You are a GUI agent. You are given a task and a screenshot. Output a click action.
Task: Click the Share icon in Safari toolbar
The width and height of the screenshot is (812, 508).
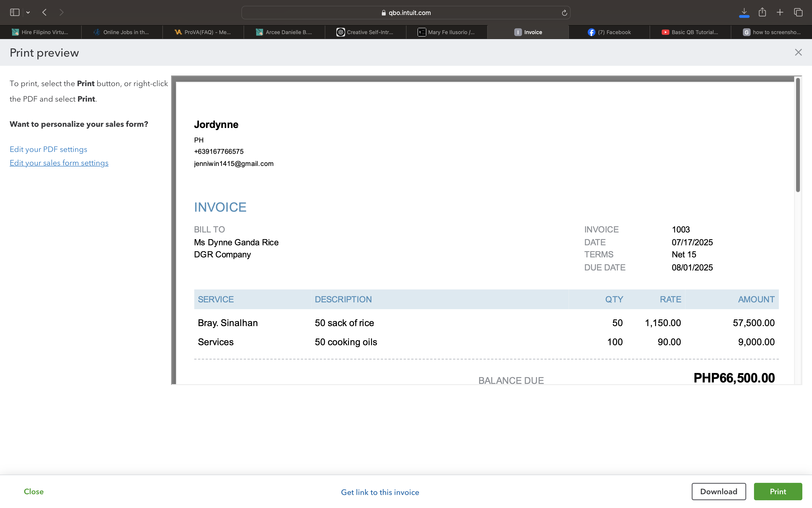point(762,12)
